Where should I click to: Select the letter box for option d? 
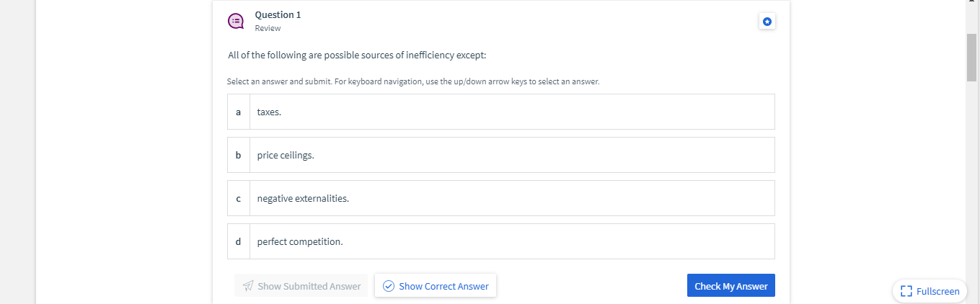[x=239, y=241]
